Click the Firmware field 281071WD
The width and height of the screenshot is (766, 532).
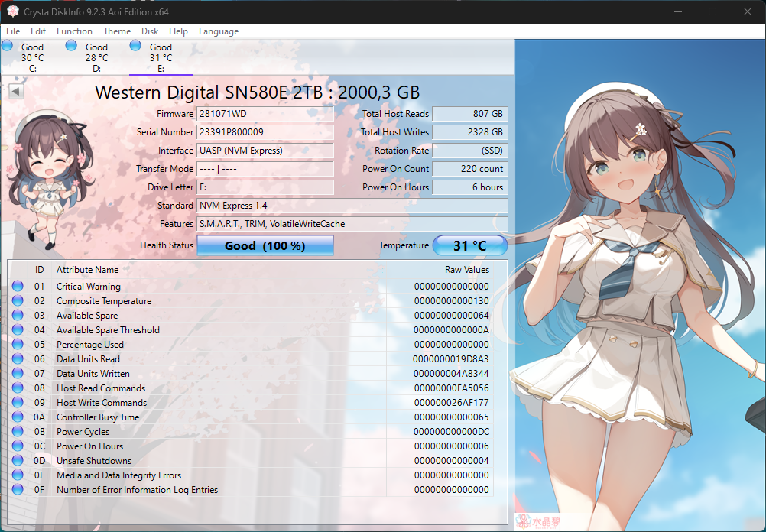[265, 114]
